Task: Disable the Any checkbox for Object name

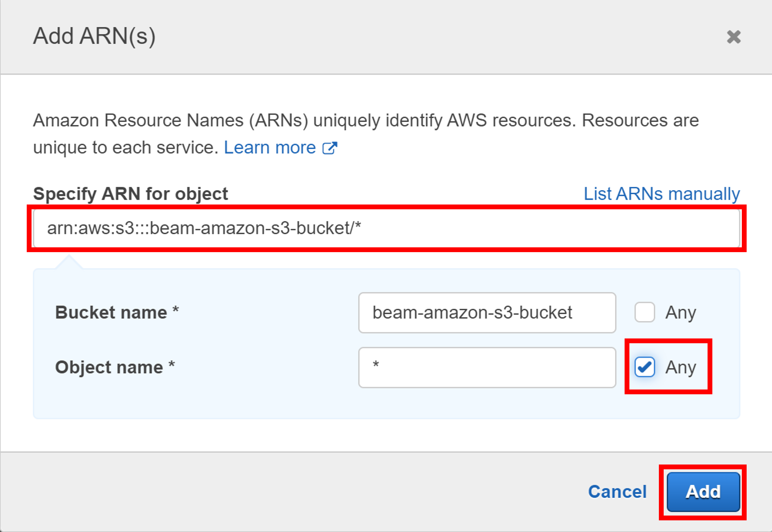Action: coord(644,367)
